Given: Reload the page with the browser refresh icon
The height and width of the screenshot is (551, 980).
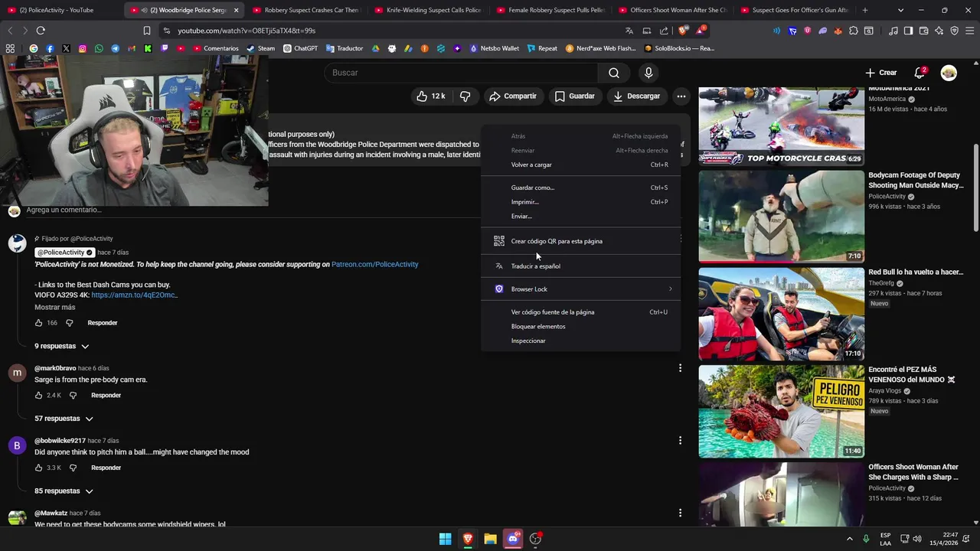Looking at the screenshot, I should [x=41, y=31].
